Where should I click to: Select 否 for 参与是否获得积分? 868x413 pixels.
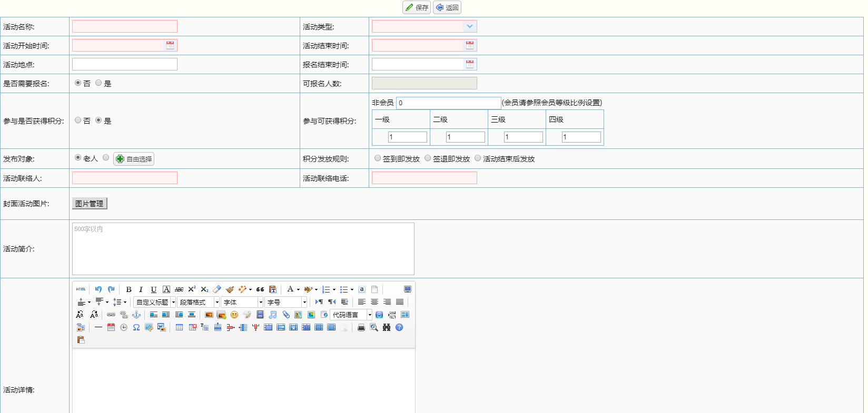tap(78, 120)
